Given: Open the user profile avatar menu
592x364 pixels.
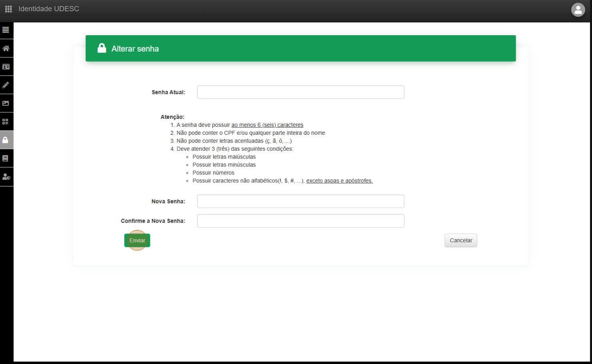Looking at the screenshot, I should click(578, 10).
